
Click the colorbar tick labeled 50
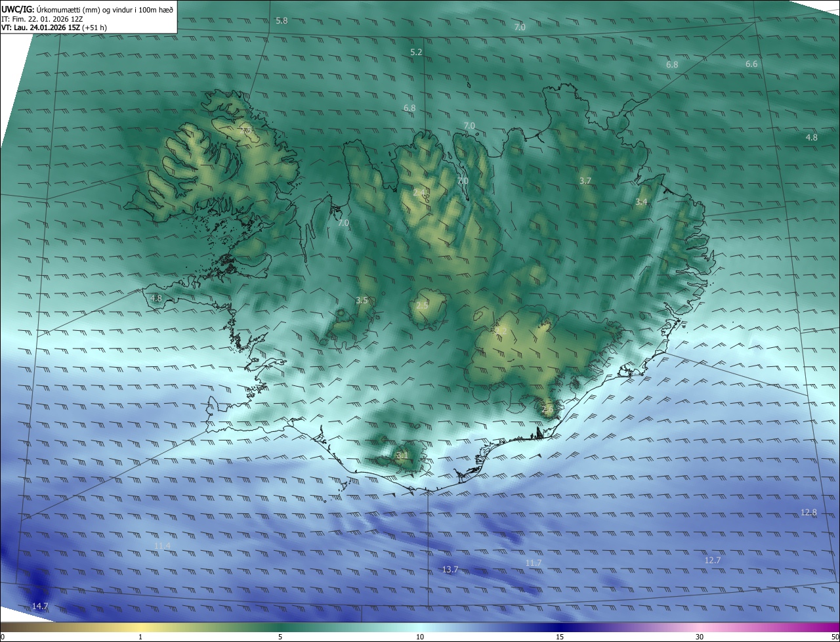click(835, 637)
